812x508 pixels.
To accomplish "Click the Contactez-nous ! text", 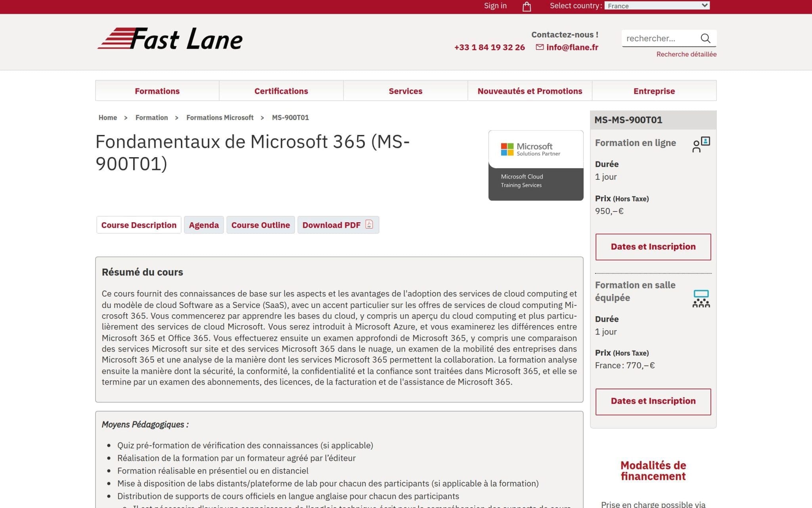I will [565, 35].
